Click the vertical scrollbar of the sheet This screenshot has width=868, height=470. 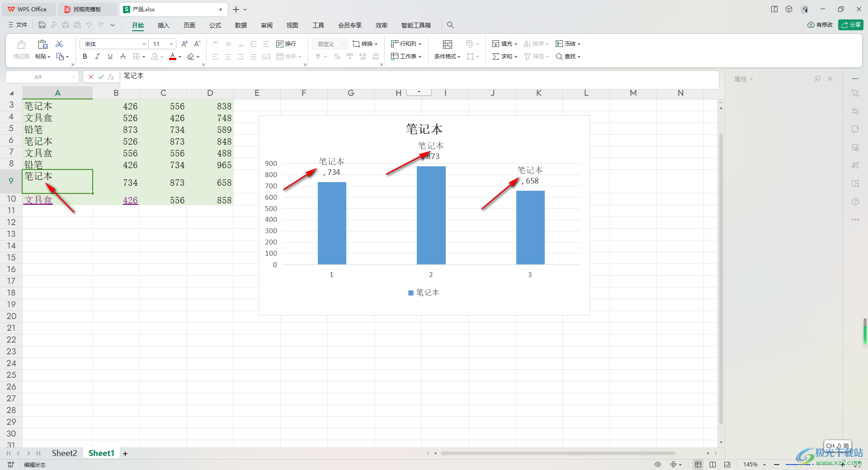721,278
